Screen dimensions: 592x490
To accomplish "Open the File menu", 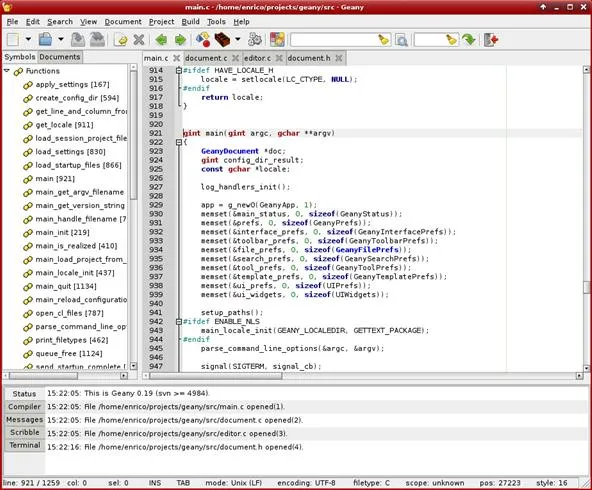I will 12,22.
